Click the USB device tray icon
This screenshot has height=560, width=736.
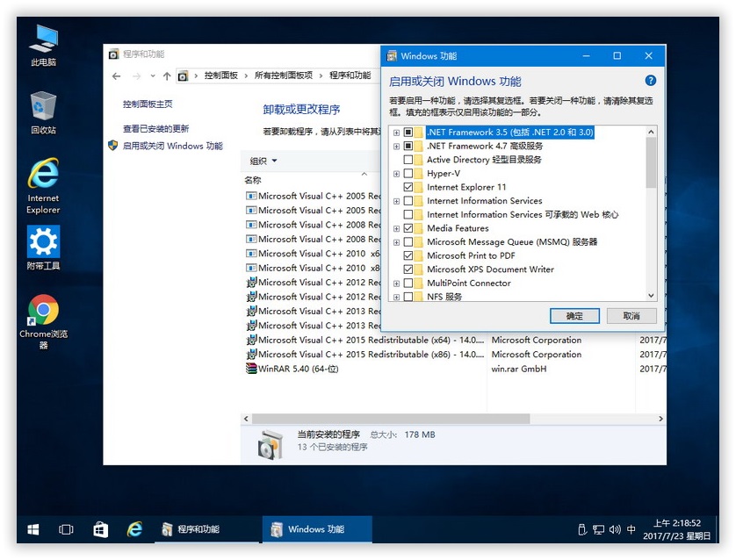(x=582, y=529)
